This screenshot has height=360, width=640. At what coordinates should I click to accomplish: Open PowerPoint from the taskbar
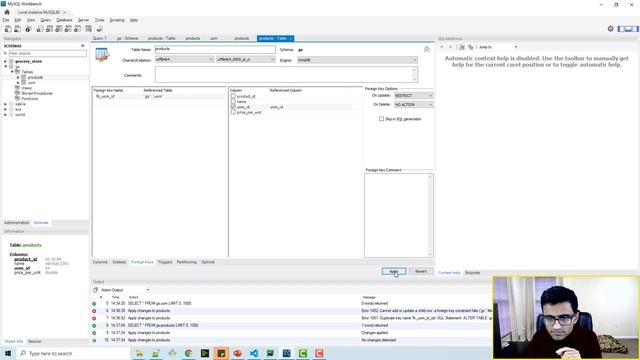237,353
